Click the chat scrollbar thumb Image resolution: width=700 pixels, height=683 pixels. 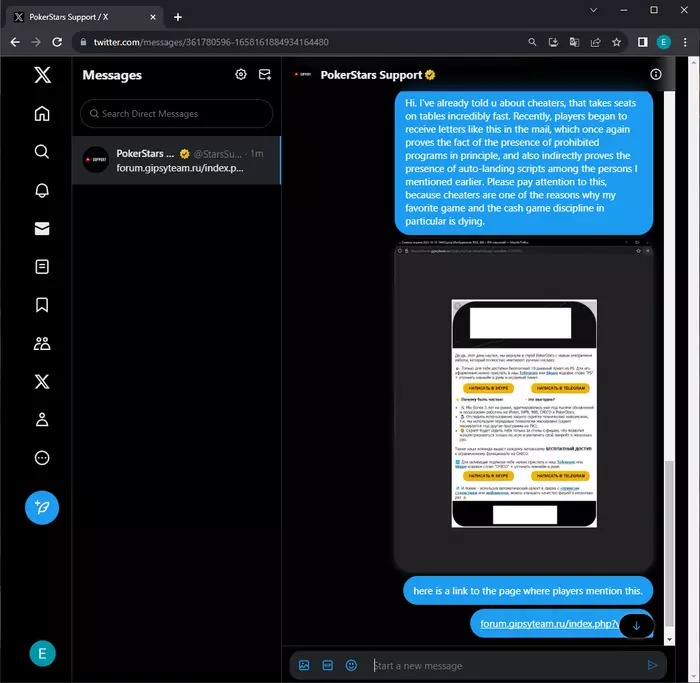(669, 543)
